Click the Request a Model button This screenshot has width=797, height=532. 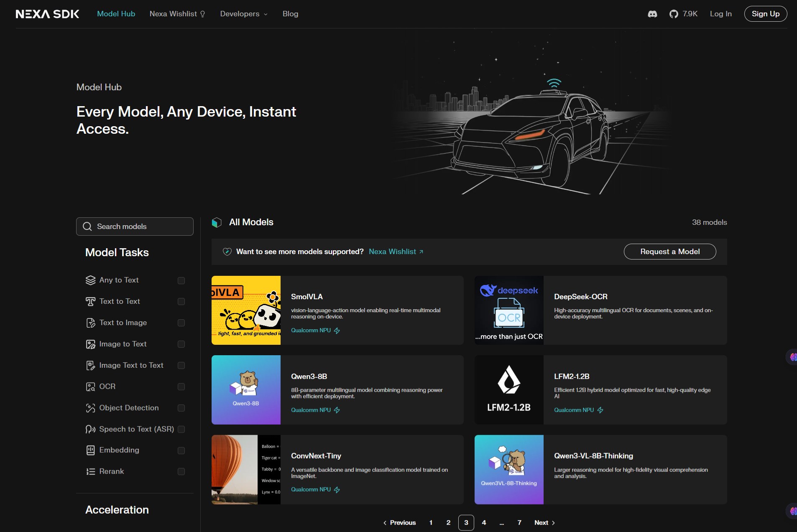pyautogui.click(x=669, y=252)
